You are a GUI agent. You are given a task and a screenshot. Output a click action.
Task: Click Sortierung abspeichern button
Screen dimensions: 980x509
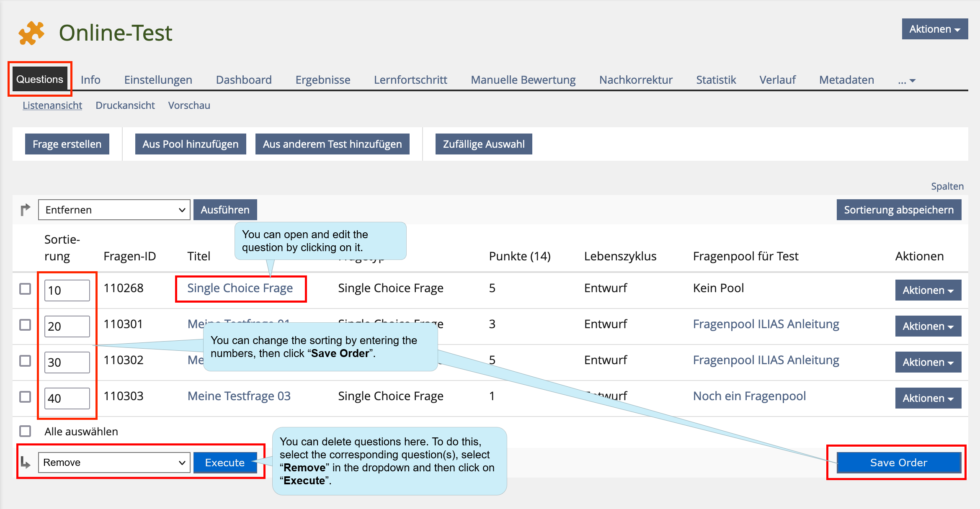tap(899, 210)
